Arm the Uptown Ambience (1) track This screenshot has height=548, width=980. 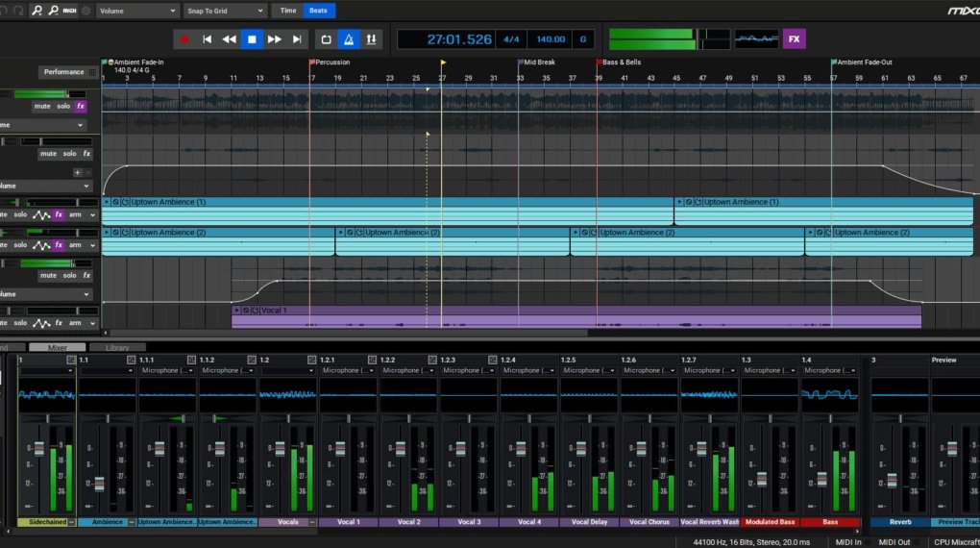tap(75, 214)
